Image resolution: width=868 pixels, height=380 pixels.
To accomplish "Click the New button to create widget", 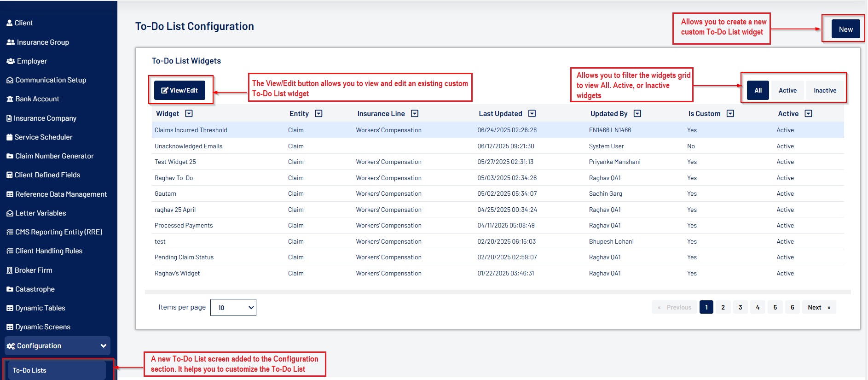I will [x=845, y=29].
